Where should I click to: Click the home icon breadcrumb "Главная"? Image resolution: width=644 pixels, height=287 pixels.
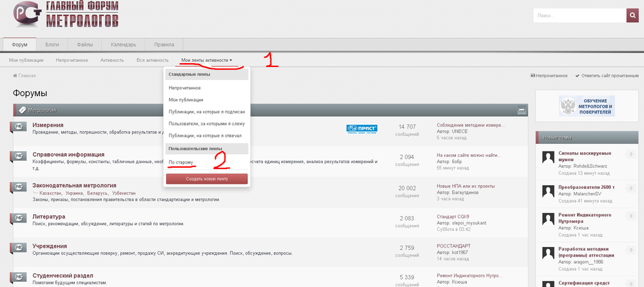[24, 75]
